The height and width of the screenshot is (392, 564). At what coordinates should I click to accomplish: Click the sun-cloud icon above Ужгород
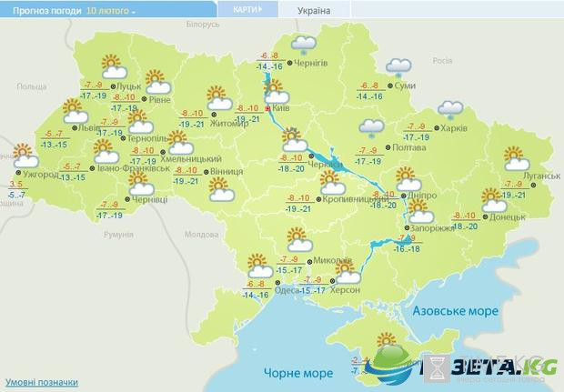[25, 156]
